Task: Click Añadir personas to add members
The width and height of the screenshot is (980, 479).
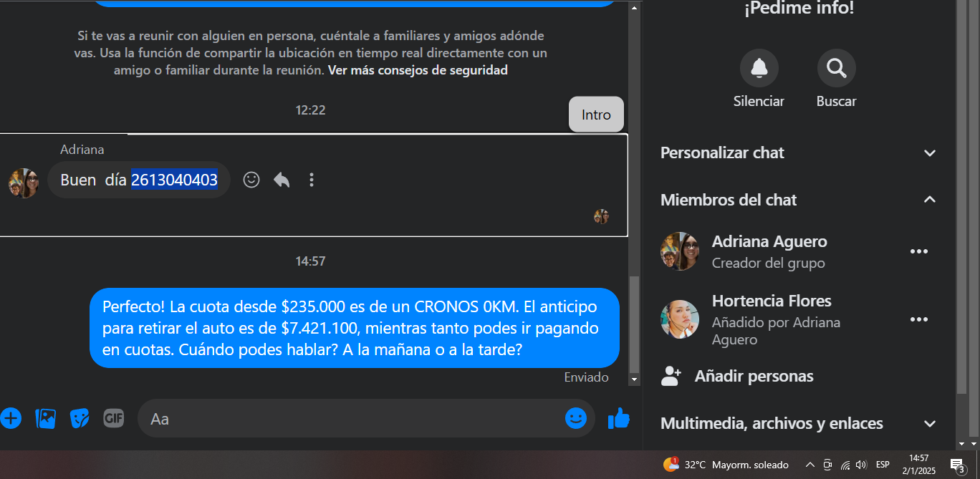Action: [x=754, y=376]
